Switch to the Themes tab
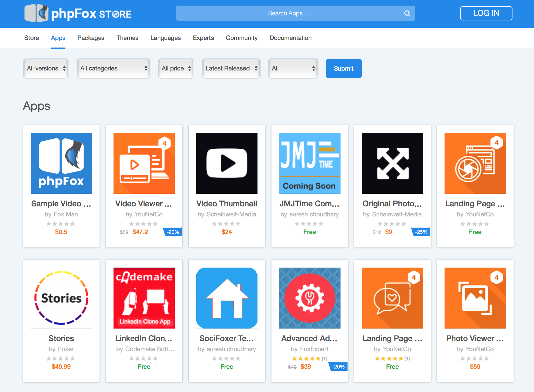Viewport: 534px width, 392px height. tap(127, 38)
